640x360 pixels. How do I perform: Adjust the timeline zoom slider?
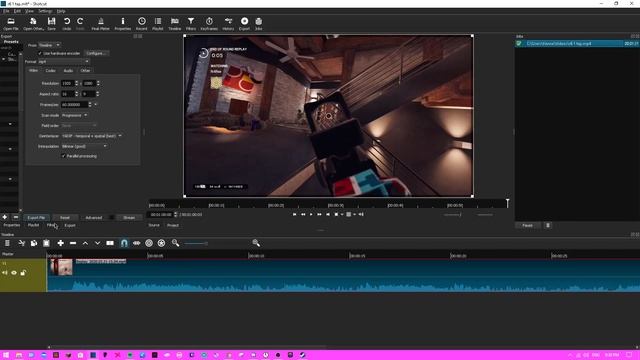(x=196, y=244)
